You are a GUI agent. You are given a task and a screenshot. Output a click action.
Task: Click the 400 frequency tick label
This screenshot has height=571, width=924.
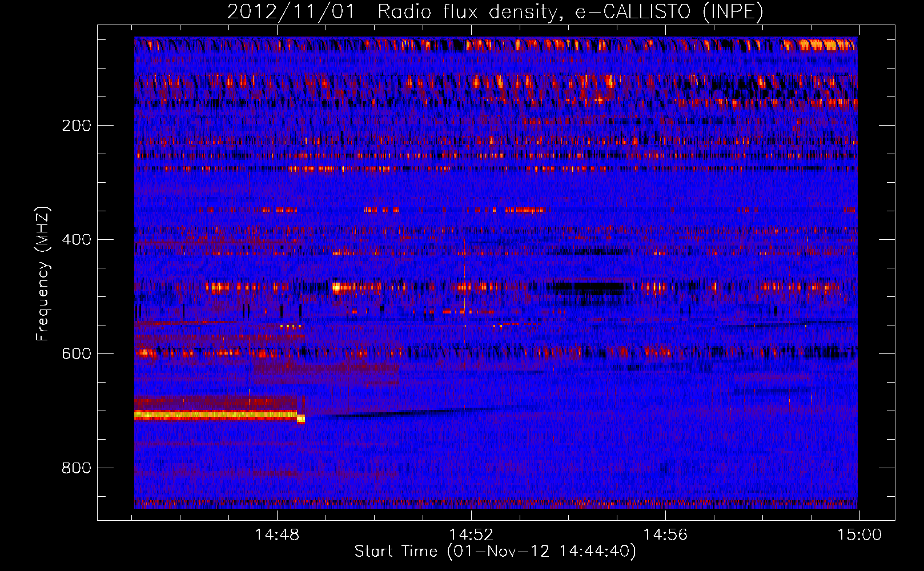point(77,239)
